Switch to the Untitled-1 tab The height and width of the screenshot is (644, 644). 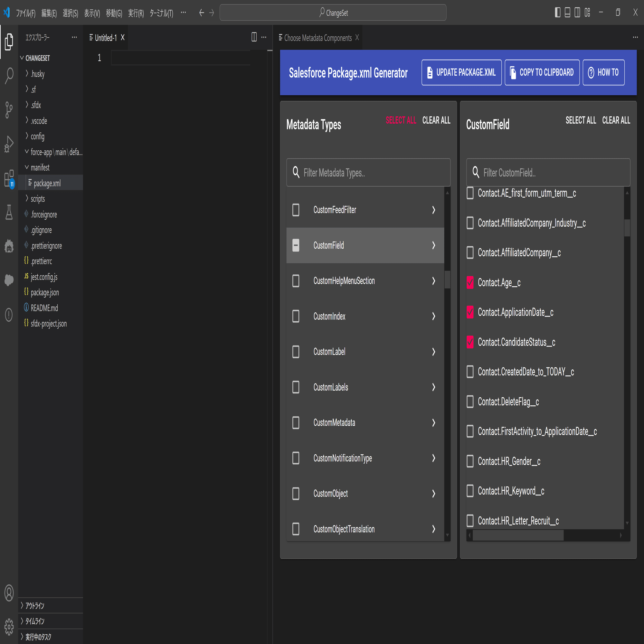(106, 38)
